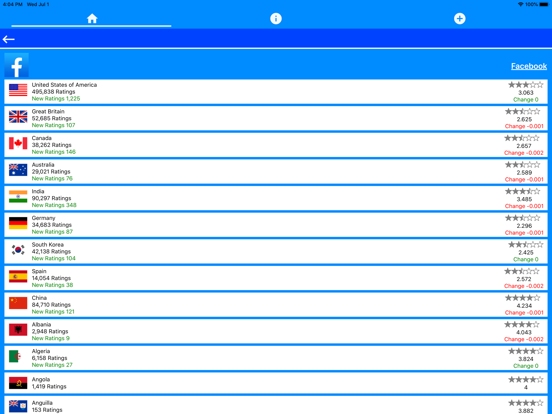This screenshot has height=414, width=552.
Task: Tap the Australia flag icon
Action: 18,170
